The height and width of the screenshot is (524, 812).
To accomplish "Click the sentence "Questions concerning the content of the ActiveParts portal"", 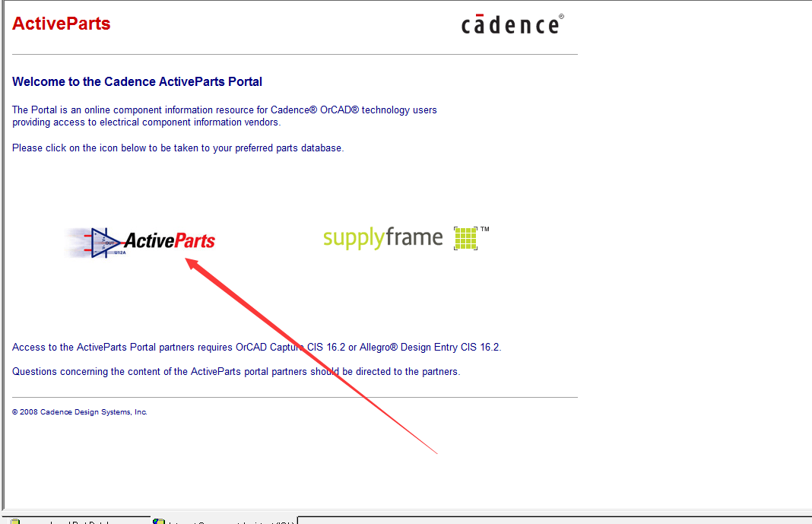I will (140, 371).
